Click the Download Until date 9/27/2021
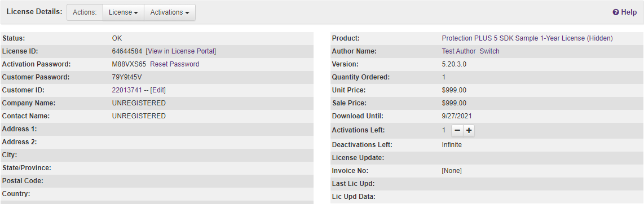Image resolution: width=644 pixels, height=204 pixels. pos(457,116)
